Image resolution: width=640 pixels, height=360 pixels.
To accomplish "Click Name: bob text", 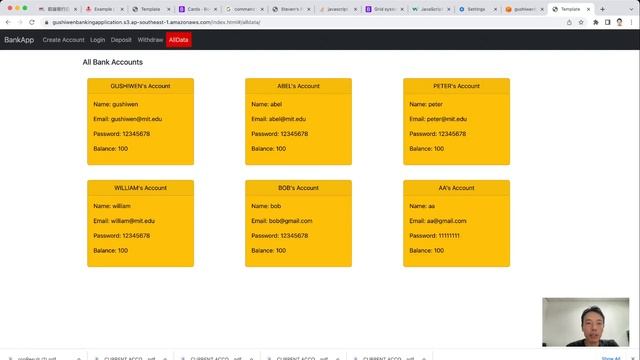I will coord(266,206).
